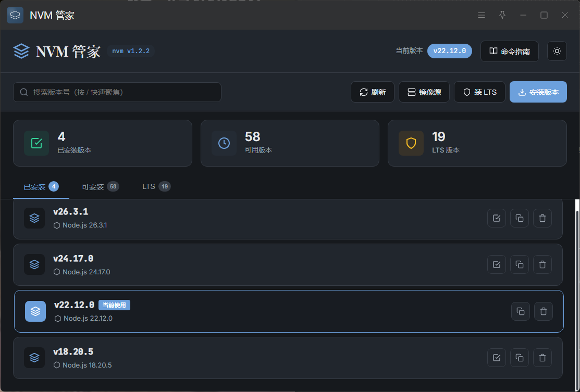This screenshot has width=580, height=392.
Task: Uninstall v24.17.0 with the trash icon
Action: coord(542,264)
